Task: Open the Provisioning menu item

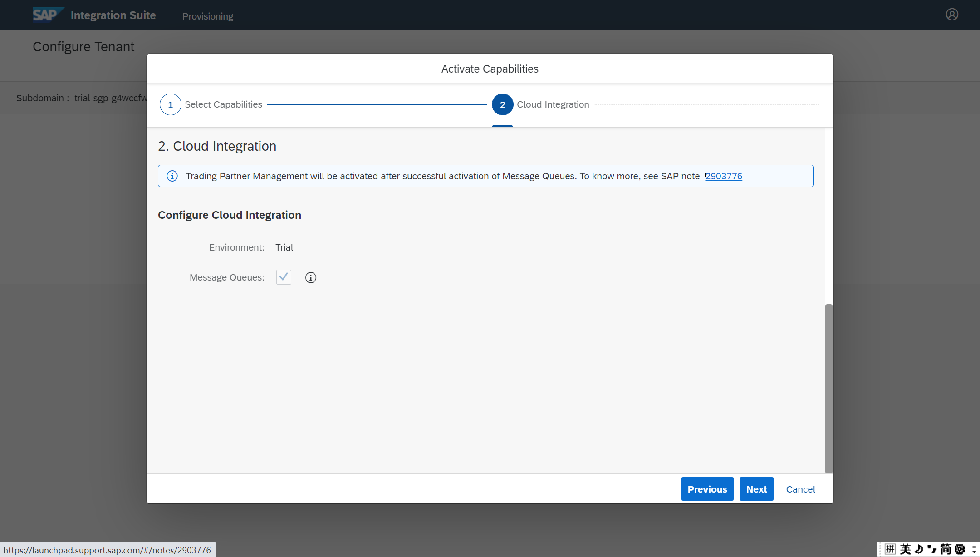Action: (x=208, y=16)
